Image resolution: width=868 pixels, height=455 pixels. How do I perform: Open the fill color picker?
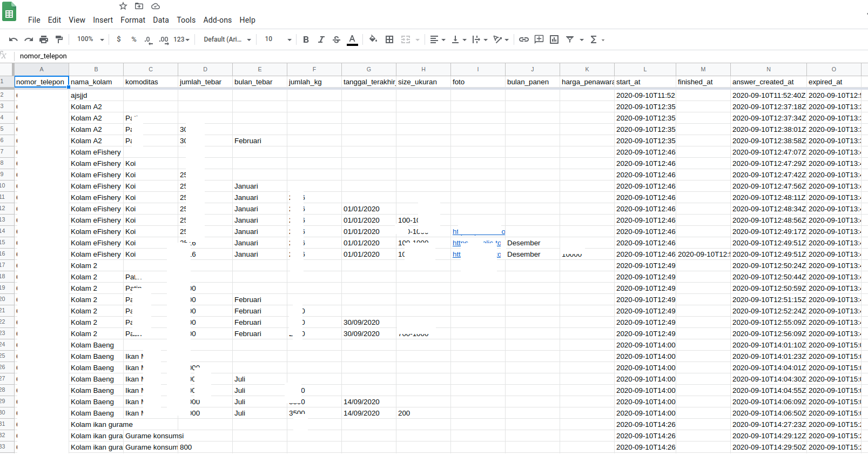click(373, 39)
